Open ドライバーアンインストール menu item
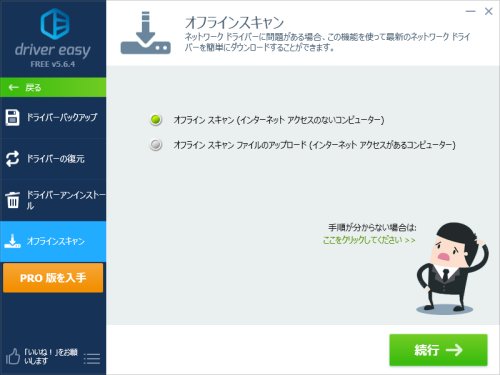The width and height of the screenshot is (500, 375). pos(53,200)
